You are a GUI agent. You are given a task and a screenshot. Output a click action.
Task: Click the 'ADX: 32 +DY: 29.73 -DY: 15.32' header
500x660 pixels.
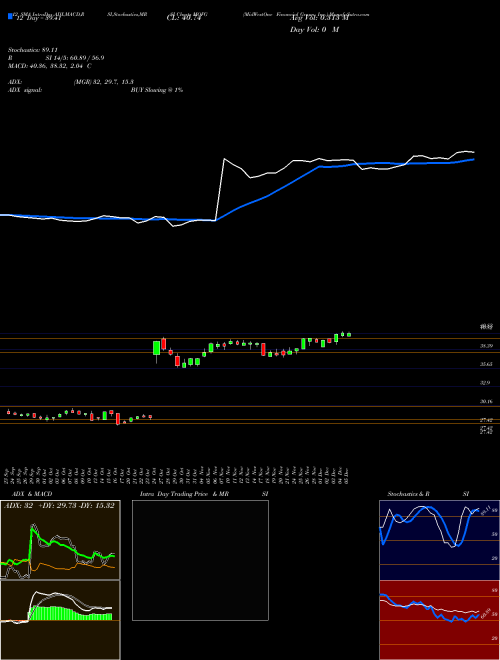59,505
